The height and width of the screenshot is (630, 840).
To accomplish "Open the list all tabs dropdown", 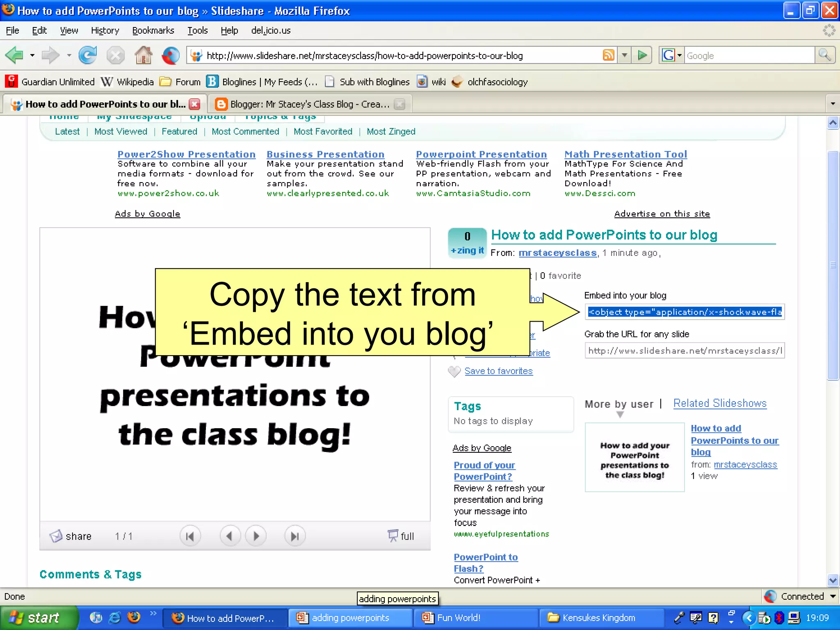I will coord(833,104).
